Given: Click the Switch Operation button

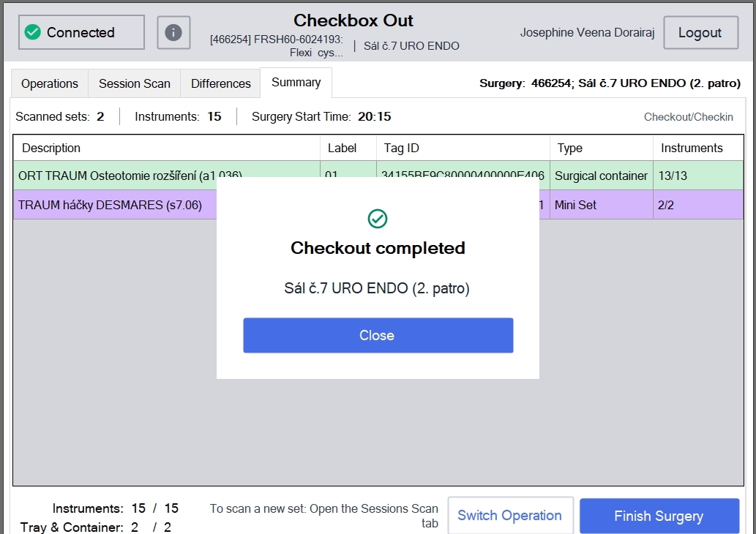Looking at the screenshot, I should pyautogui.click(x=510, y=516).
